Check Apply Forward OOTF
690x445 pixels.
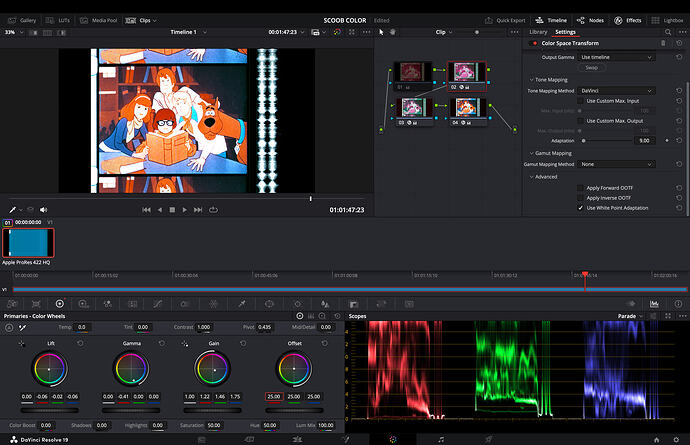pos(581,187)
